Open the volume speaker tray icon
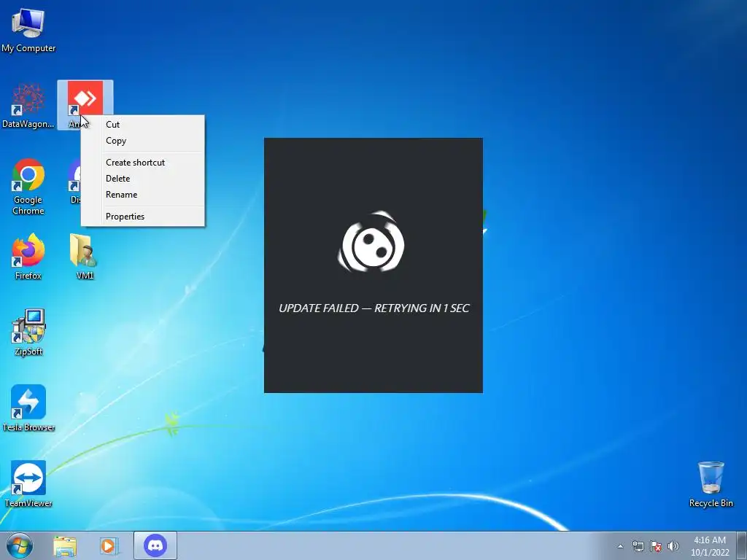 673,546
